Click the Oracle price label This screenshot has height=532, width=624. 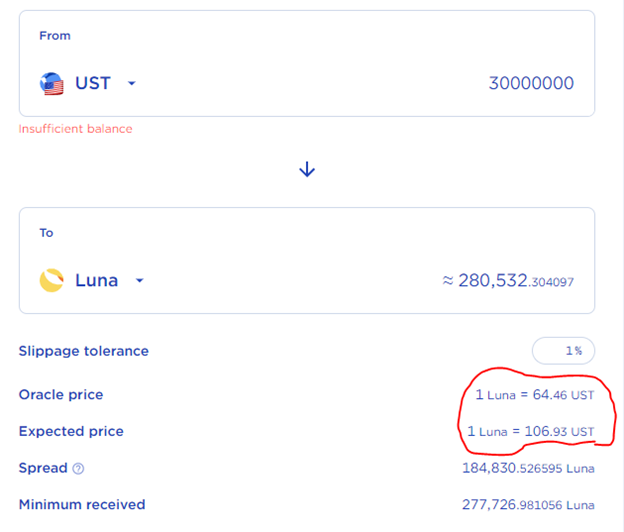coord(61,394)
